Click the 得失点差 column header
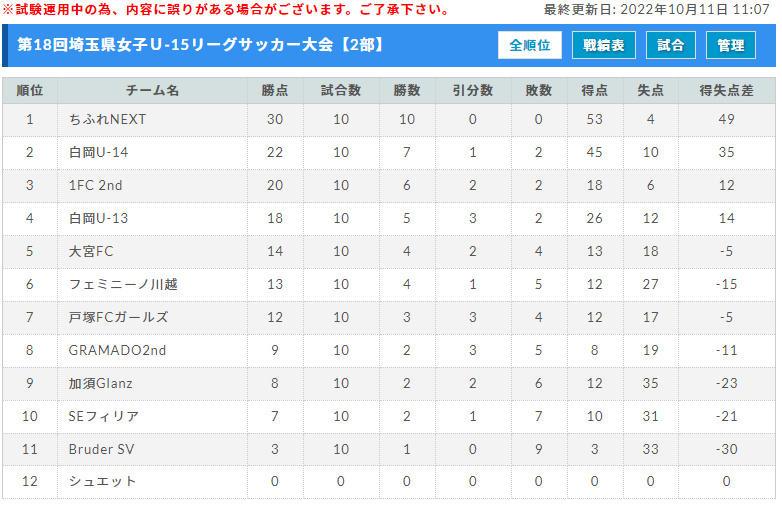The height and width of the screenshot is (505, 782). (x=726, y=91)
